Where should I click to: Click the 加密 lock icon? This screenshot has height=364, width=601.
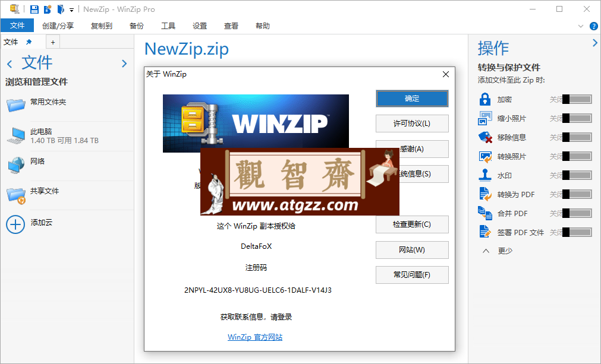tap(485, 99)
